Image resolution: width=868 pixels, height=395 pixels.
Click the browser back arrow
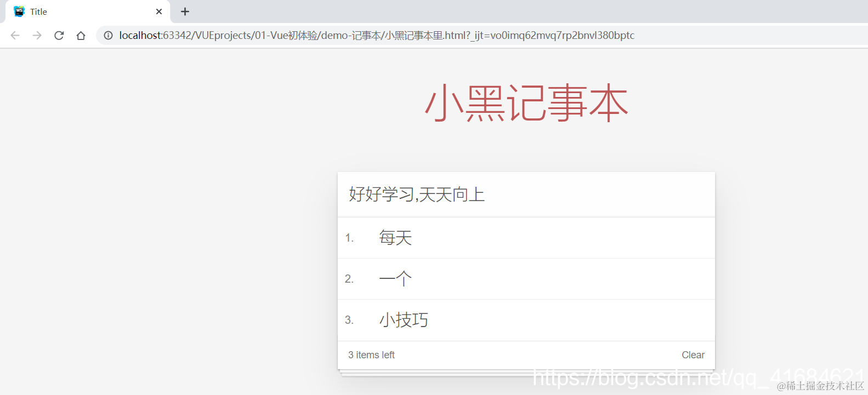click(15, 36)
